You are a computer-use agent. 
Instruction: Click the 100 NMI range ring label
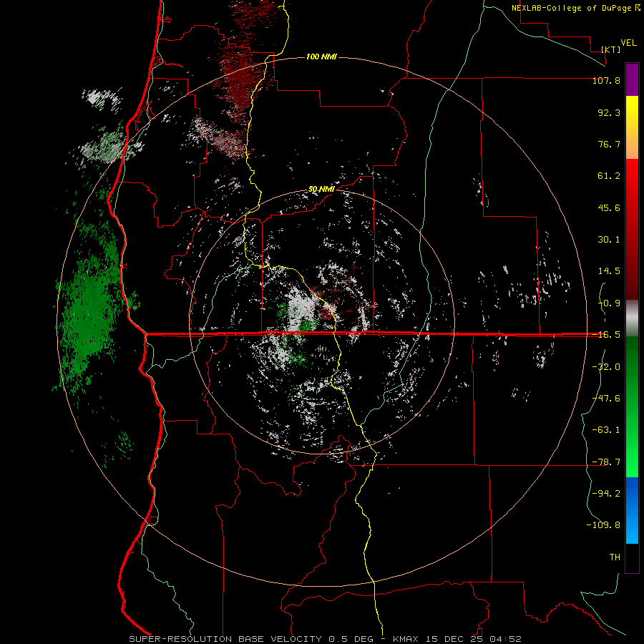pyautogui.click(x=321, y=57)
